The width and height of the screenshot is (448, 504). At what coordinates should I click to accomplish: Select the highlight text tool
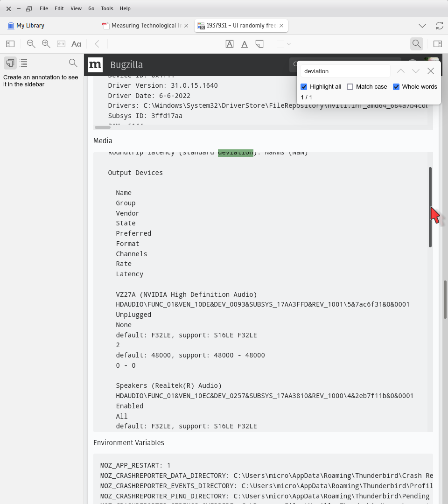pyautogui.click(x=230, y=44)
